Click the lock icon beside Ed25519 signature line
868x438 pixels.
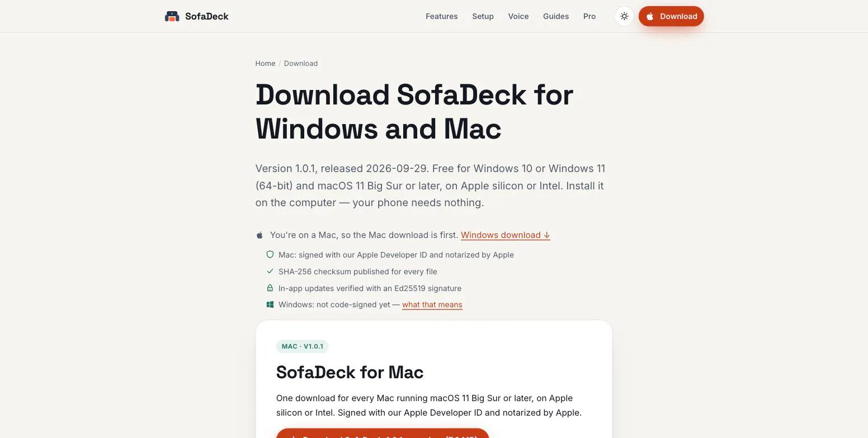(270, 288)
